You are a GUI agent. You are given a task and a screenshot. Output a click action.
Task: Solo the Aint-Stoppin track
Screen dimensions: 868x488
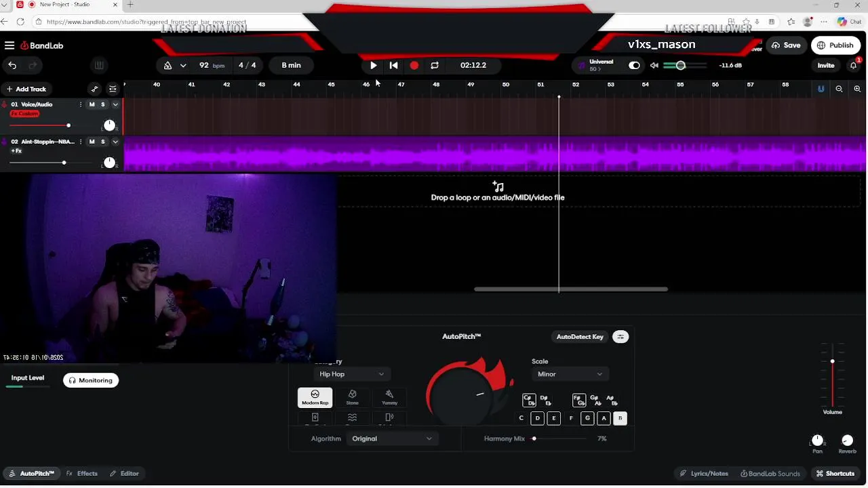click(x=103, y=142)
